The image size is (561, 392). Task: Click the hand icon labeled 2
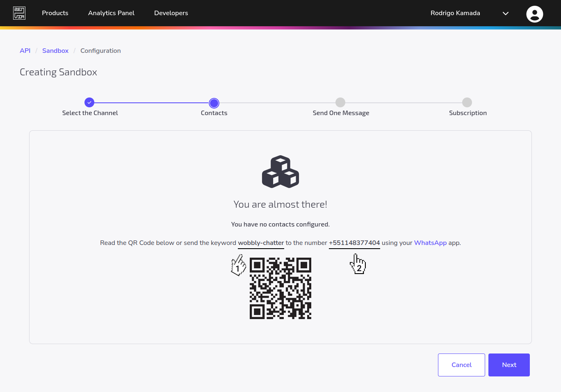click(x=358, y=263)
